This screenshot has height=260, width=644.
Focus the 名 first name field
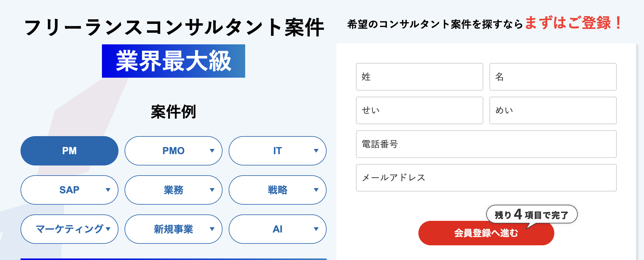tap(553, 77)
